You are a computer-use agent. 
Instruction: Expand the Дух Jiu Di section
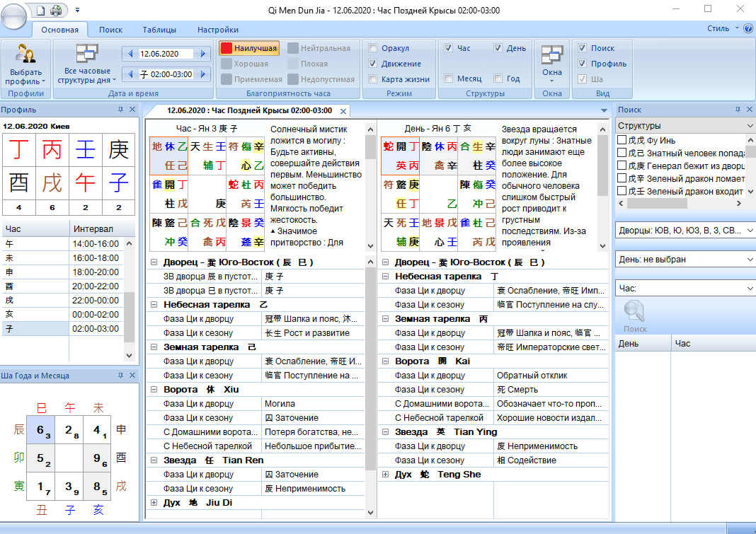pyautogui.click(x=154, y=503)
